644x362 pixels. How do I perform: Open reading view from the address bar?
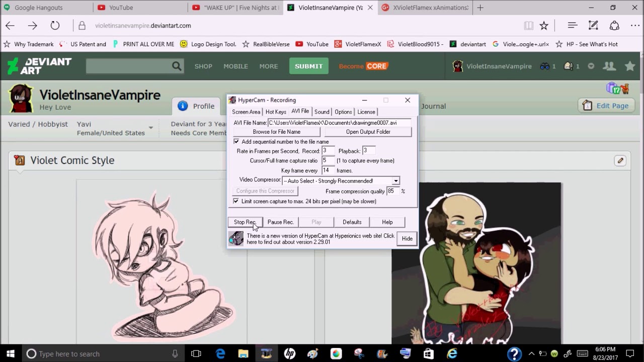point(528,26)
